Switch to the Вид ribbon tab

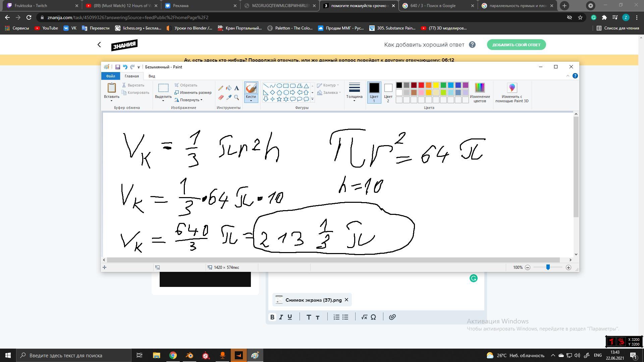152,76
